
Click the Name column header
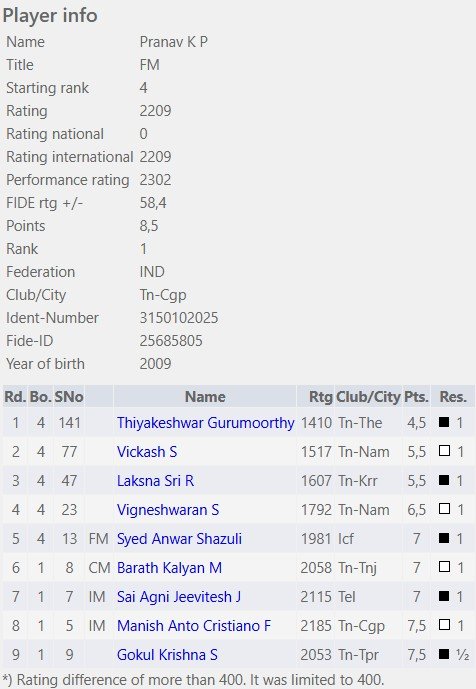click(205, 397)
